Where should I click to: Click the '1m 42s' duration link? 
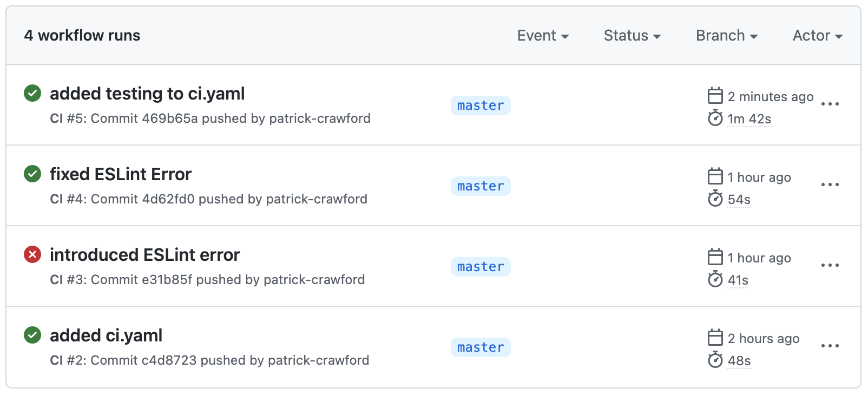(x=749, y=119)
